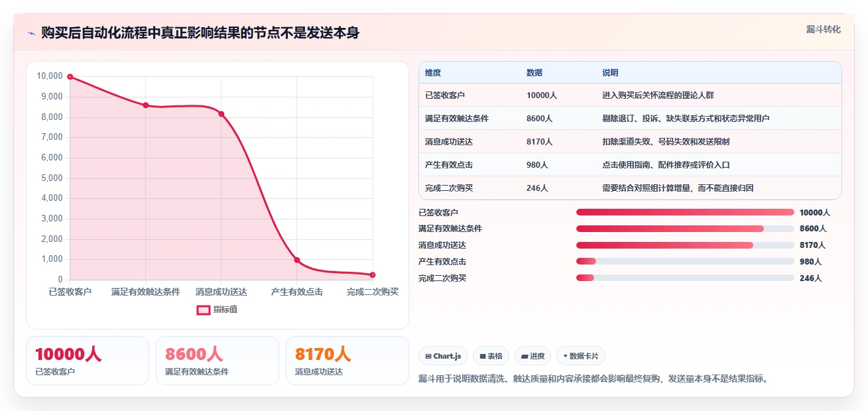Click the 246人 value in the table
Viewport: 868px width, 411px height.
pyautogui.click(x=537, y=188)
